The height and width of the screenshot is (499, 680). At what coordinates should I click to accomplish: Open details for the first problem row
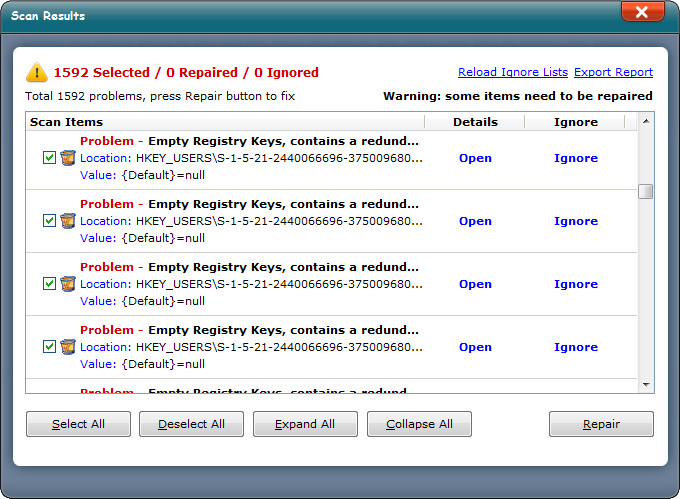[475, 158]
